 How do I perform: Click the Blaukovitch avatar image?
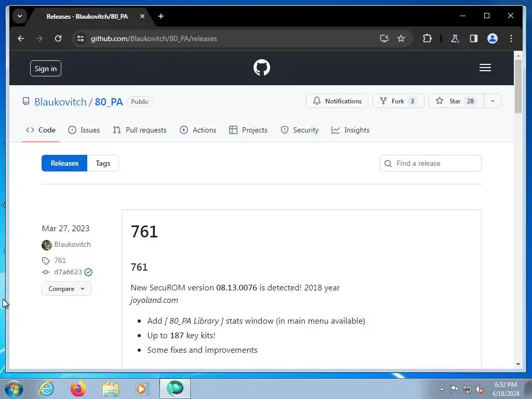pos(46,245)
